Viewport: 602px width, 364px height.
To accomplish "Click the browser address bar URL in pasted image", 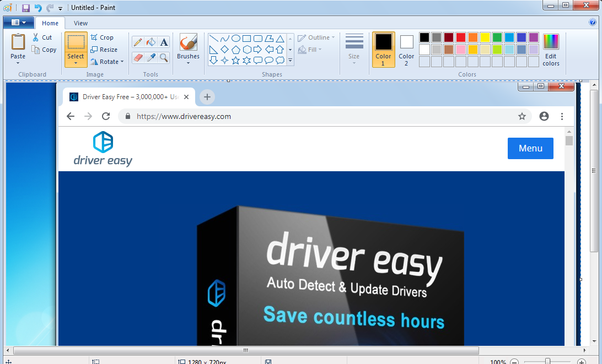I will [184, 116].
